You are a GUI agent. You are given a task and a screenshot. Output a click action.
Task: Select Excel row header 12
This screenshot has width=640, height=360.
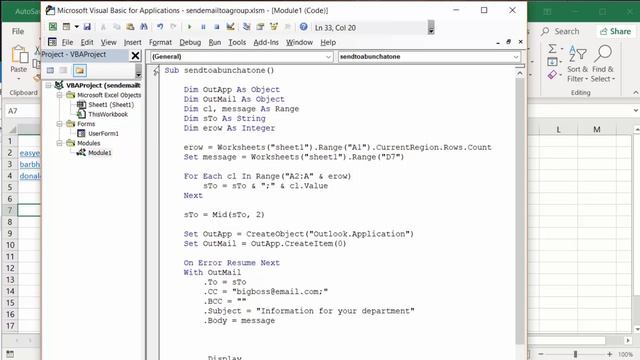tap(10, 268)
